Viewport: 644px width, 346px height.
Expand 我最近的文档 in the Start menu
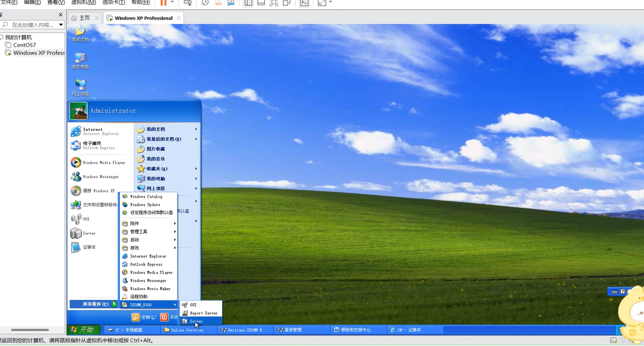click(x=167, y=139)
